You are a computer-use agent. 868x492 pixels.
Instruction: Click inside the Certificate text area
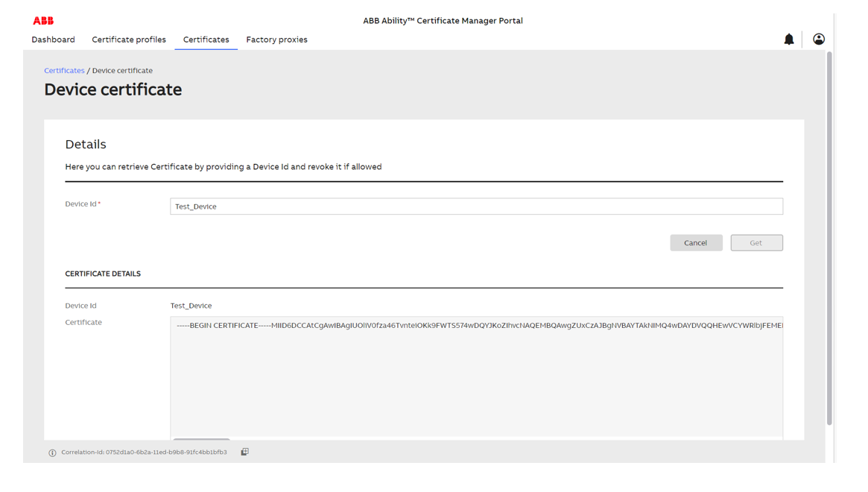coord(476,378)
